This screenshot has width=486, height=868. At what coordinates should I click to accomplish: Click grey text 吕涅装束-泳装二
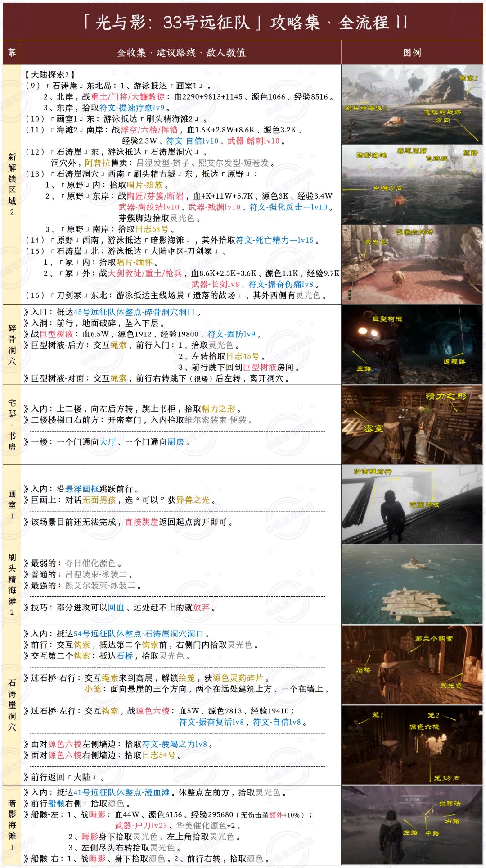[96, 575]
